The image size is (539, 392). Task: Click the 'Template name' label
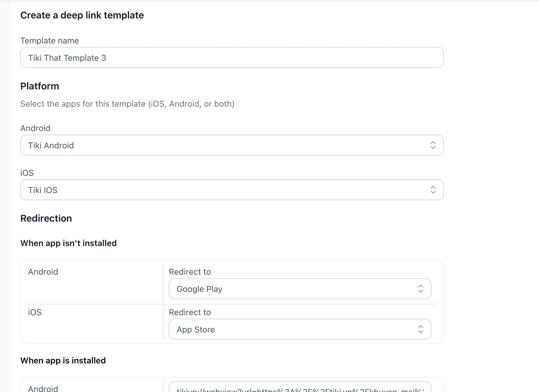coord(49,41)
